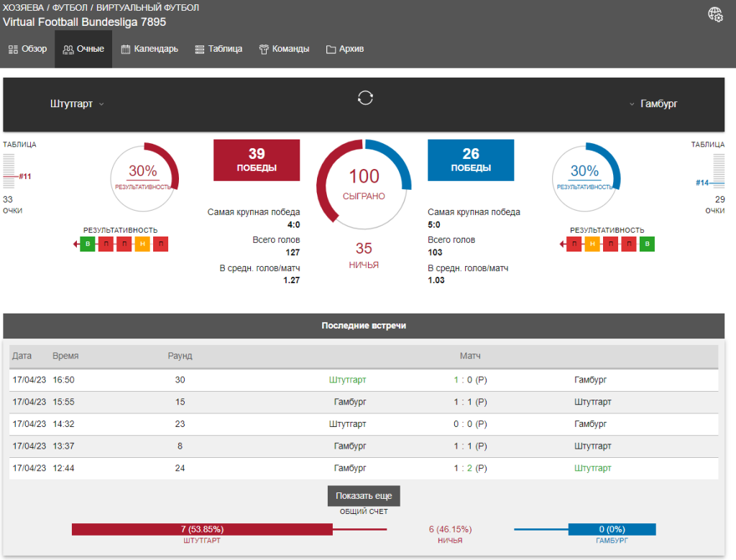
Task: Click the green win badge under Hamburg form
Action: [647, 244]
